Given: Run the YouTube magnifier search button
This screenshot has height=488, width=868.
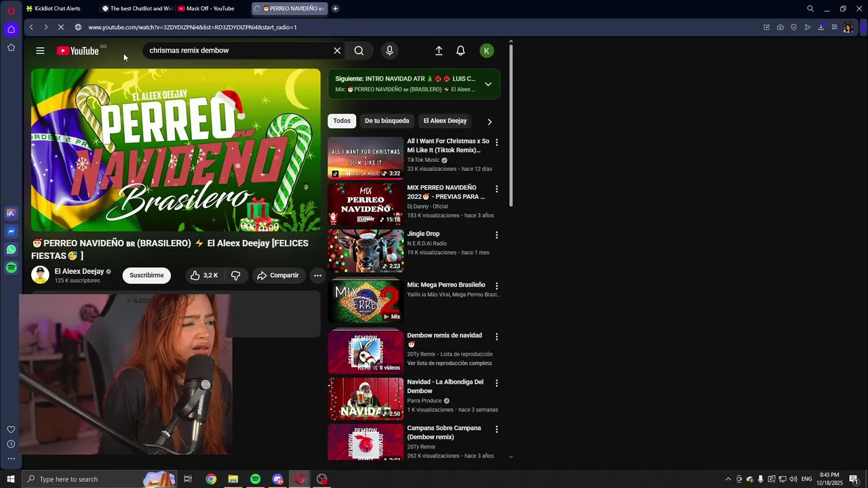Looking at the screenshot, I should point(359,51).
